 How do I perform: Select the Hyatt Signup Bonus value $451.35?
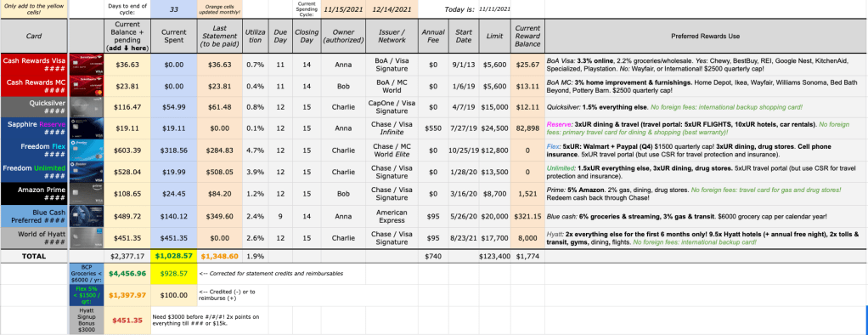pyautogui.click(x=127, y=320)
